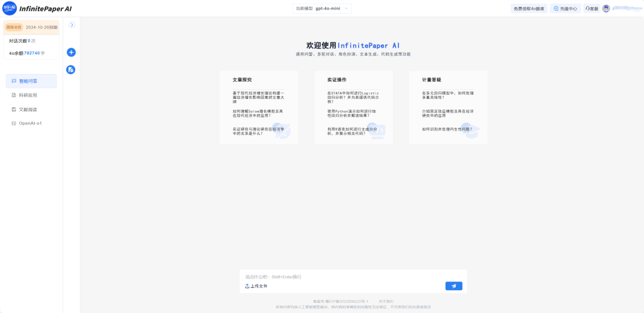Click the 高级会员 membership badge

(x=14, y=27)
